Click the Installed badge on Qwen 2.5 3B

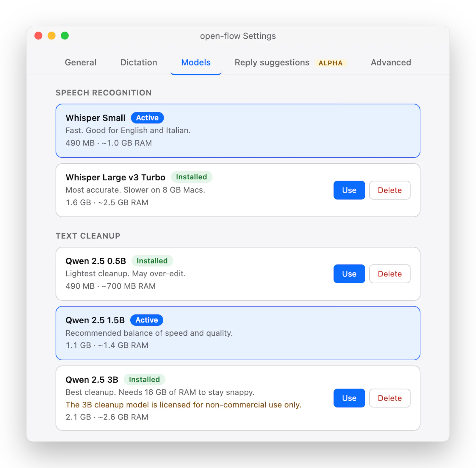pyautogui.click(x=144, y=380)
